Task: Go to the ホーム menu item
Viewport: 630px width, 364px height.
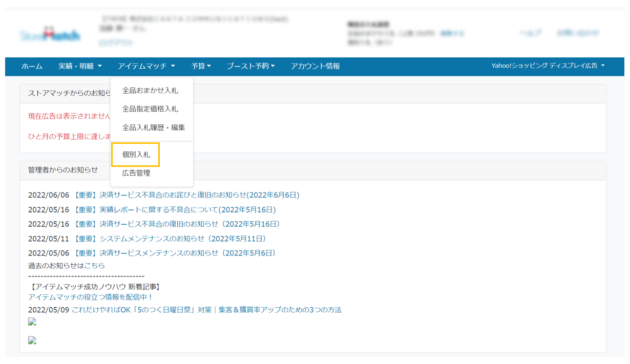Action: click(x=32, y=66)
